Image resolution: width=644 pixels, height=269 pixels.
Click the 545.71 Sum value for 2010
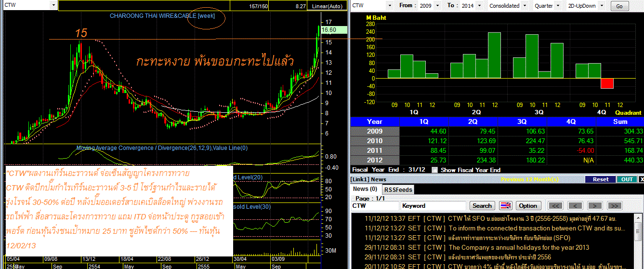pyautogui.click(x=632, y=141)
